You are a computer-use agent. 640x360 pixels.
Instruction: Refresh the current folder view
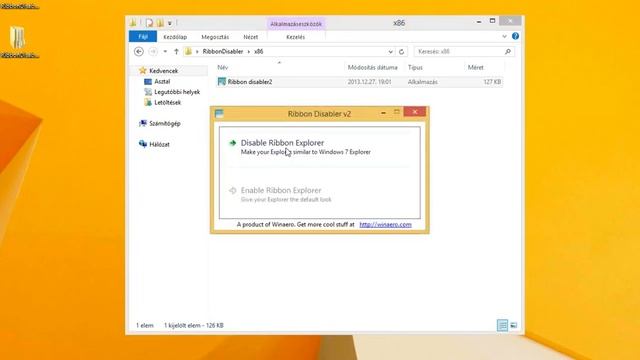(x=402, y=52)
